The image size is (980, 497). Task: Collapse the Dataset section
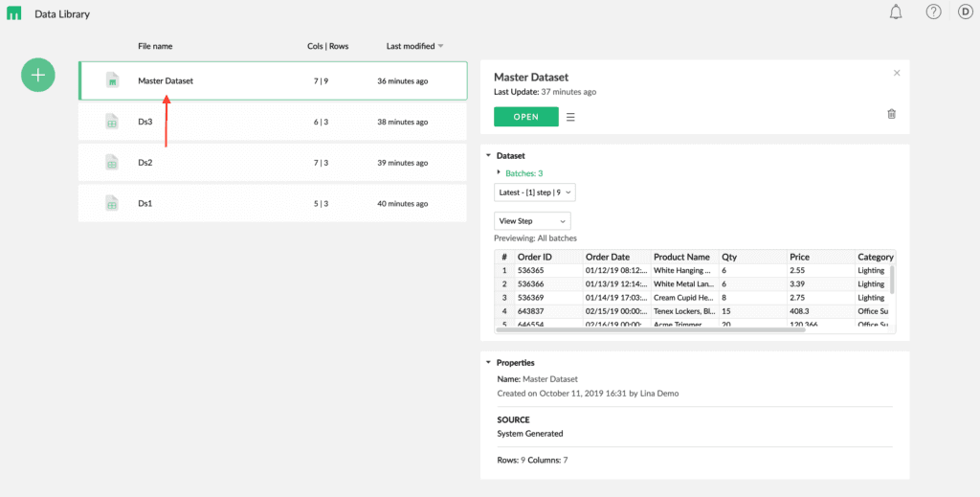click(488, 156)
